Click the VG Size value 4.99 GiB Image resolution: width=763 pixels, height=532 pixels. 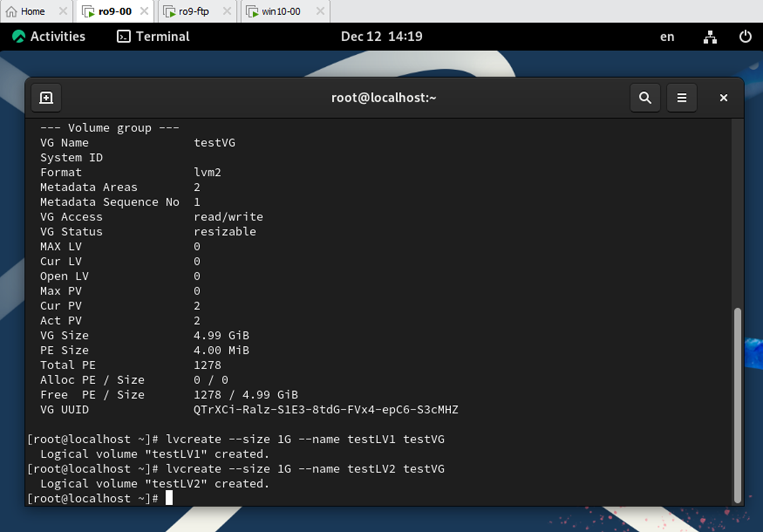point(221,335)
